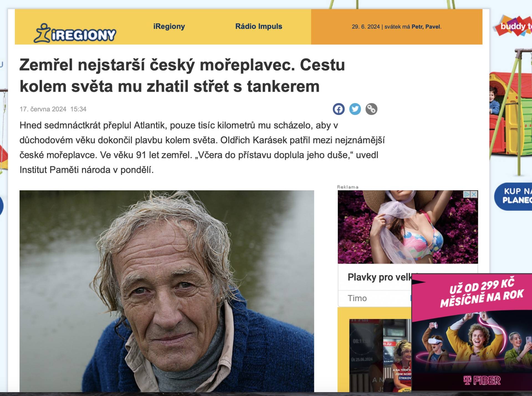Image resolution: width=532 pixels, height=396 pixels.
Task: Open the Plavky pro velké ad title
Action: tap(379, 277)
